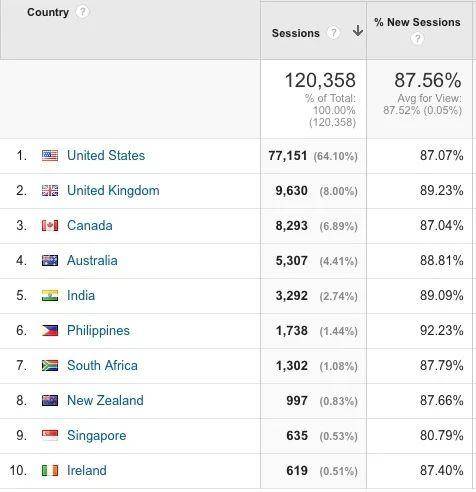The image size is (476, 492).
Task: Open the Australia country link
Action: [x=92, y=260]
